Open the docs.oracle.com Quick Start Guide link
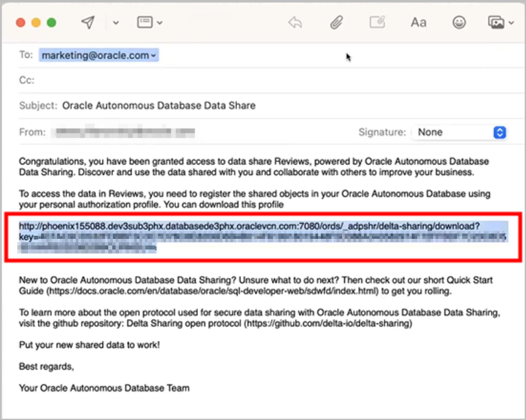 point(213,291)
